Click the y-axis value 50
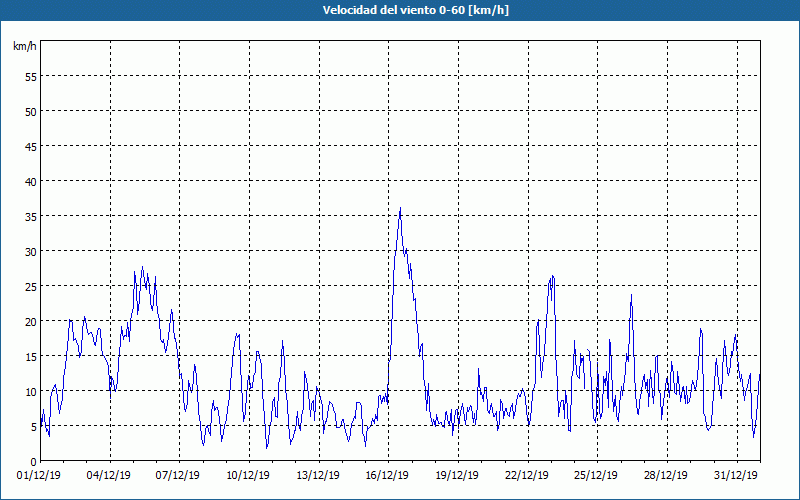Viewport: 800px width, 500px height. tap(31, 111)
